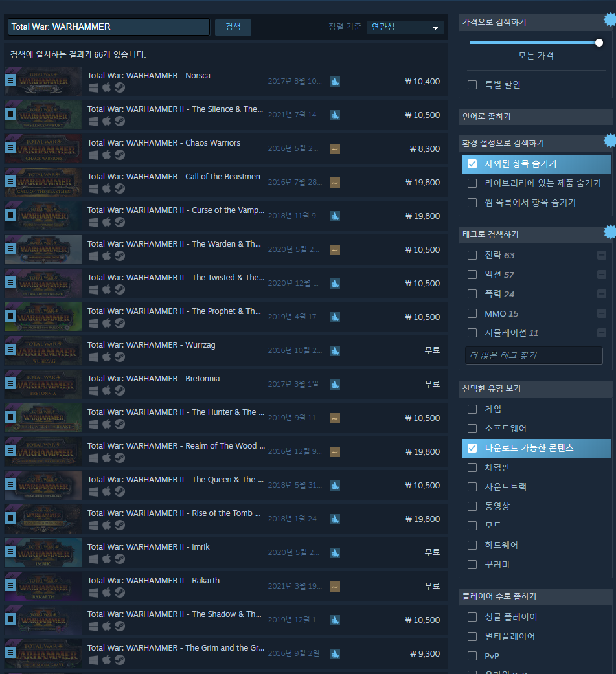Click the 더 많은 태그 찾기 tag input
This screenshot has width=616, height=674.
click(534, 355)
